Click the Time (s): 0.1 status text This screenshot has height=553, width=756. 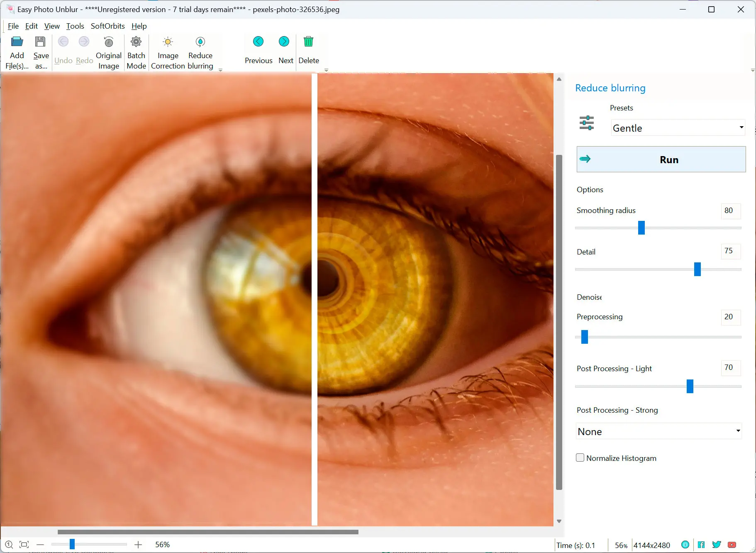576,545
